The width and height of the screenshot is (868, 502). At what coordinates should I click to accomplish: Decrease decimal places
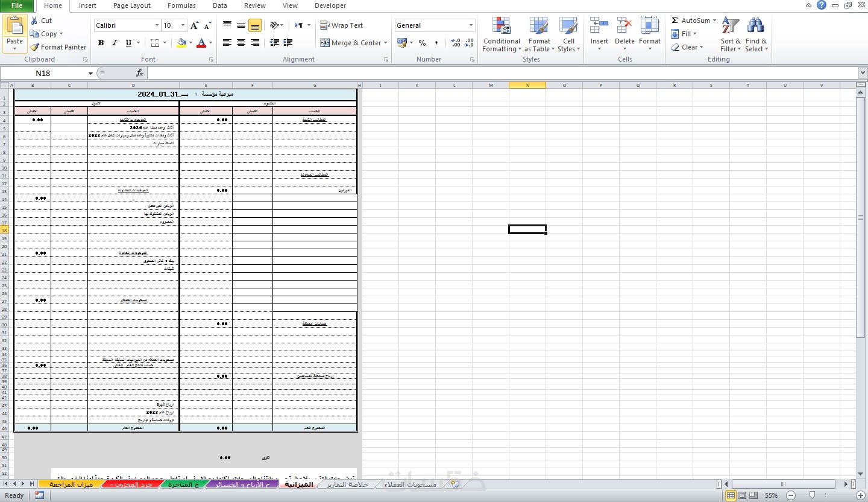pos(469,43)
